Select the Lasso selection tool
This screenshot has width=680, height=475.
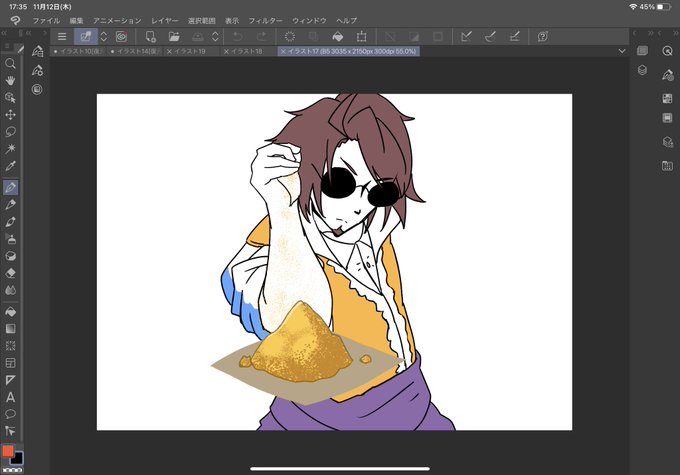click(10, 132)
